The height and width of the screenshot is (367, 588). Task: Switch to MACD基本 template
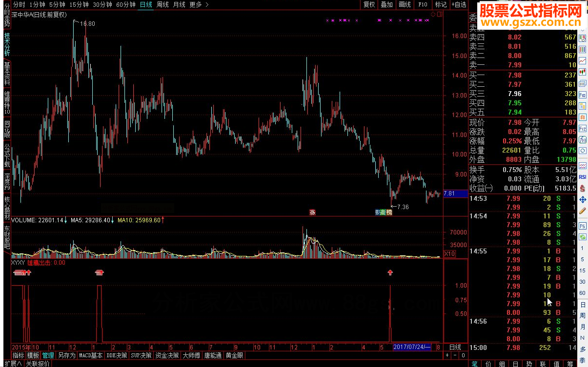pos(91,355)
